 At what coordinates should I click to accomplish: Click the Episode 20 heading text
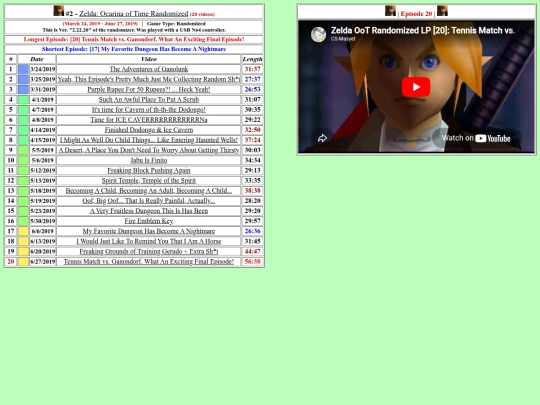[x=416, y=14]
